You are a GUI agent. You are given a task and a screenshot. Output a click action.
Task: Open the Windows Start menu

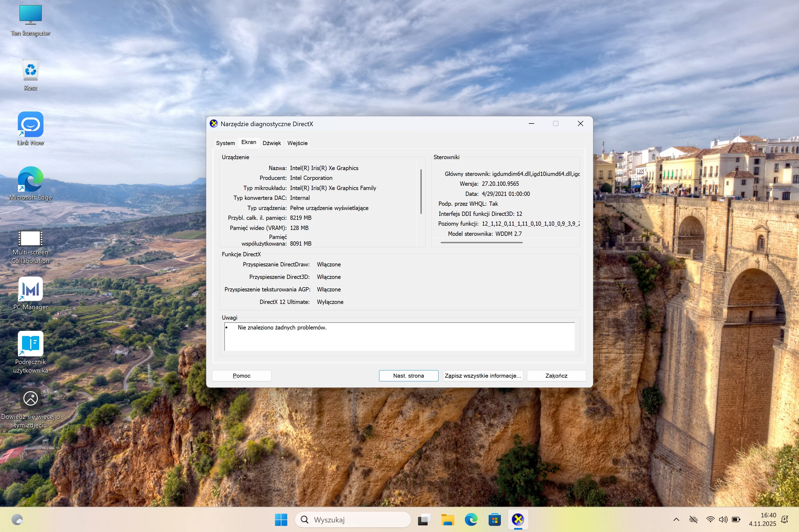[x=281, y=519]
